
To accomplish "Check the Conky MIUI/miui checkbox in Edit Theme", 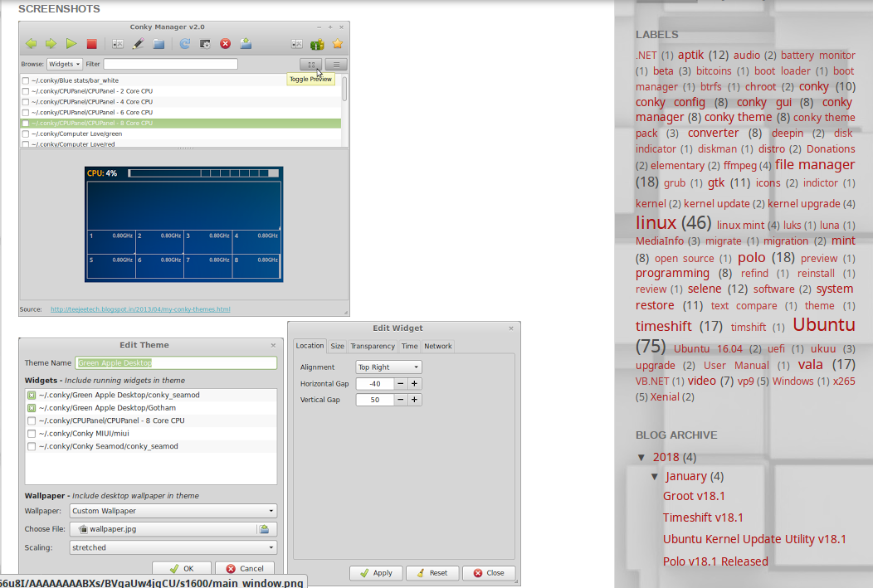I will point(32,434).
